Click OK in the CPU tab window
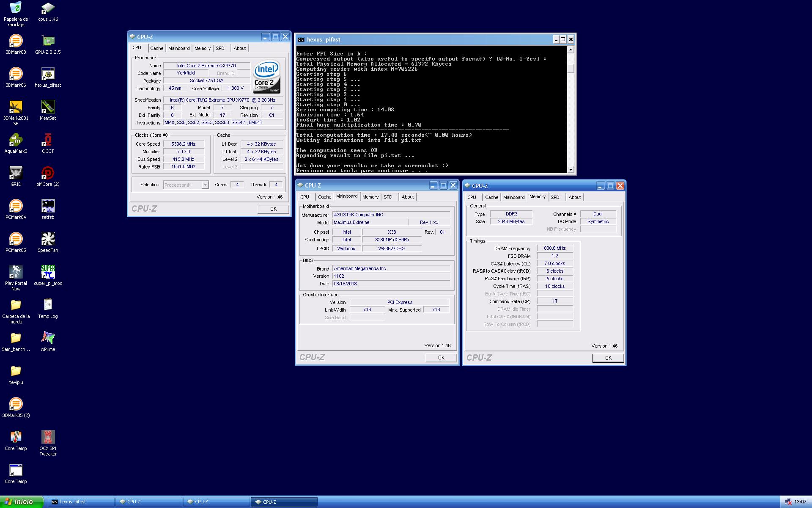812x508 pixels. click(273, 209)
